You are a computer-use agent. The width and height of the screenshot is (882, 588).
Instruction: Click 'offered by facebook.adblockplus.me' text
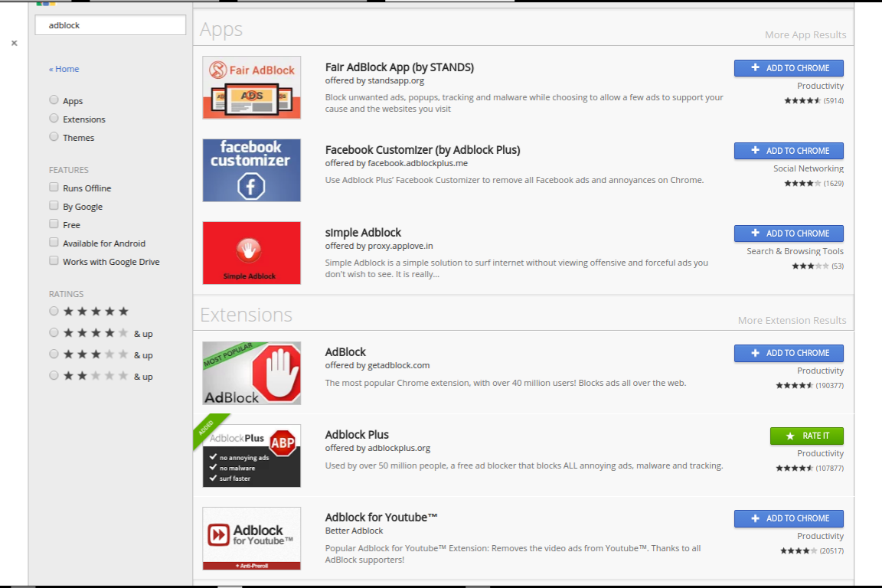(x=397, y=163)
